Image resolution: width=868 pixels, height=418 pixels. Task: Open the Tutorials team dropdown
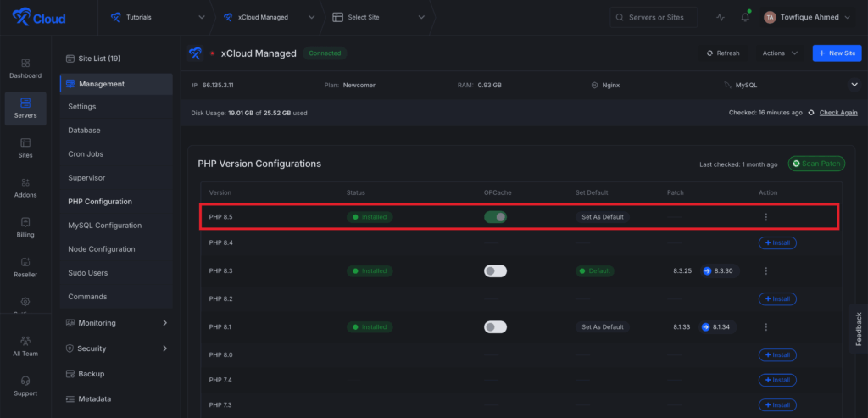coord(158,17)
